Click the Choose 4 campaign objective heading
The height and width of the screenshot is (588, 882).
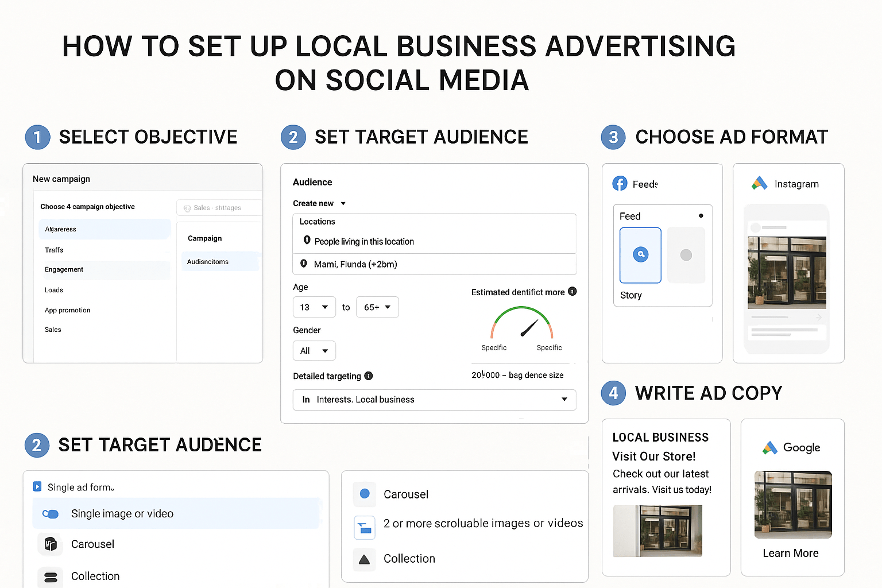point(87,207)
